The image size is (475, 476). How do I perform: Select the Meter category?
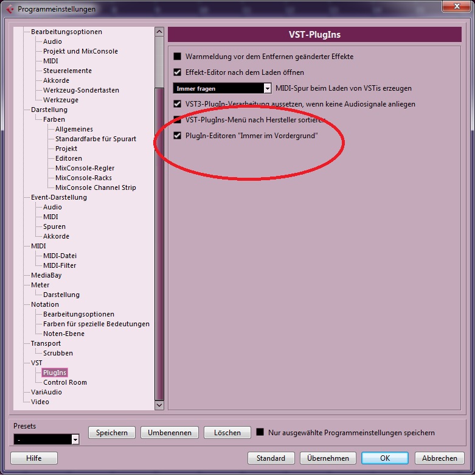point(40,285)
